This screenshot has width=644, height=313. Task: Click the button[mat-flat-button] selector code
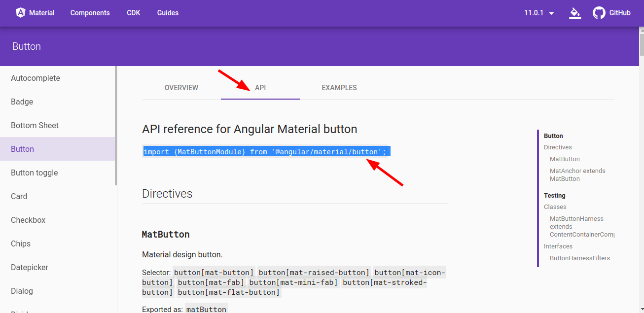pos(229,292)
